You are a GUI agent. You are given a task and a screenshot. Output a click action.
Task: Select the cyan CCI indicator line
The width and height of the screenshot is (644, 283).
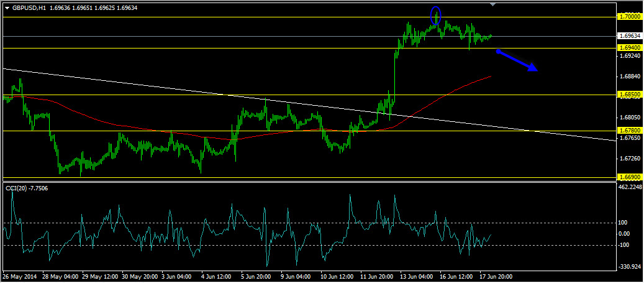pyautogui.click(x=247, y=226)
